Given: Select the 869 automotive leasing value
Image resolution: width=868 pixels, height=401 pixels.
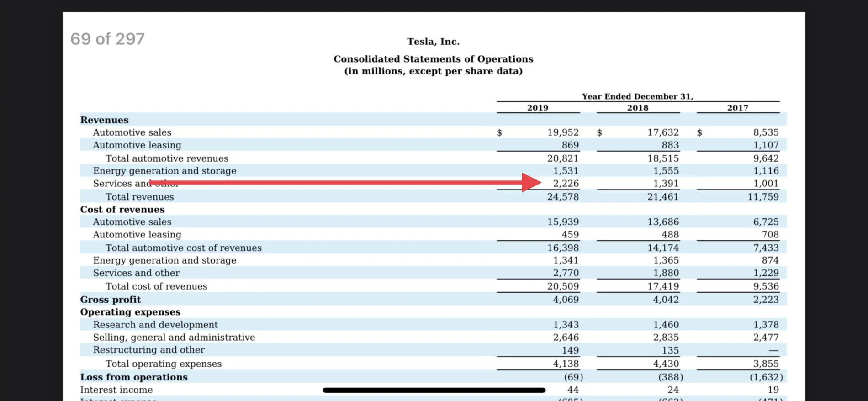Looking at the screenshot, I should click(x=570, y=145).
